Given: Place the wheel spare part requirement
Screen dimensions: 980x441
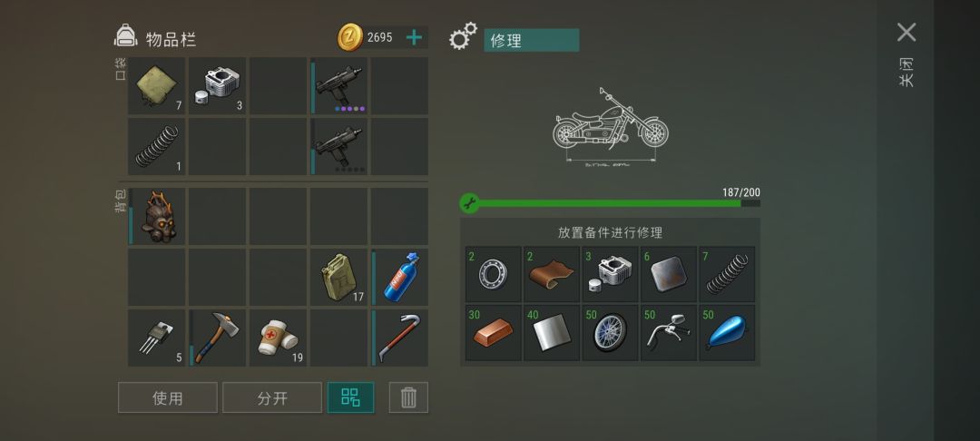Looking at the screenshot, I should click(x=610, y=332).
